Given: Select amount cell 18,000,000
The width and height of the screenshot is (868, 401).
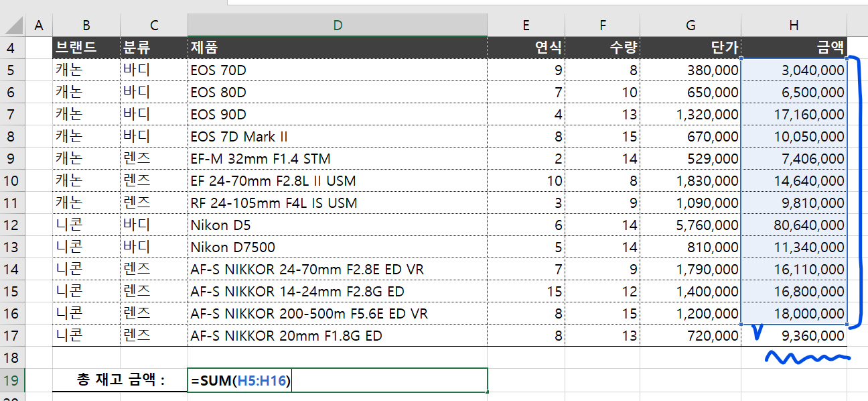Looking at the screenshot, I should [x=794, y=313].
